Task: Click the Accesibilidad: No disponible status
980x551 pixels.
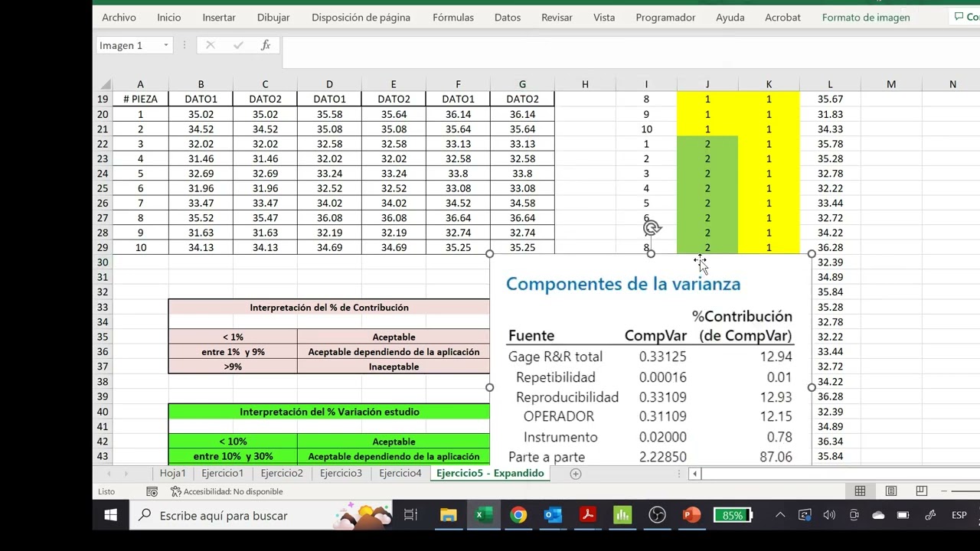Action: click(227, 491)
